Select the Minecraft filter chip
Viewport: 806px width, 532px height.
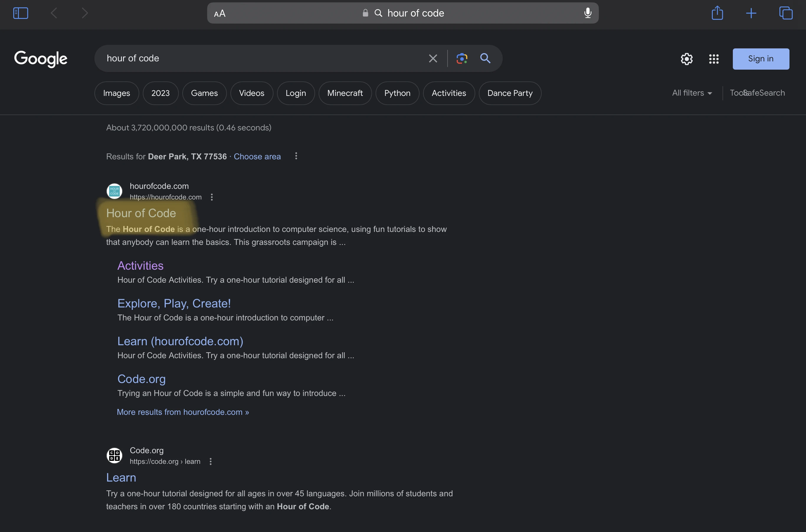click(345, 93)
